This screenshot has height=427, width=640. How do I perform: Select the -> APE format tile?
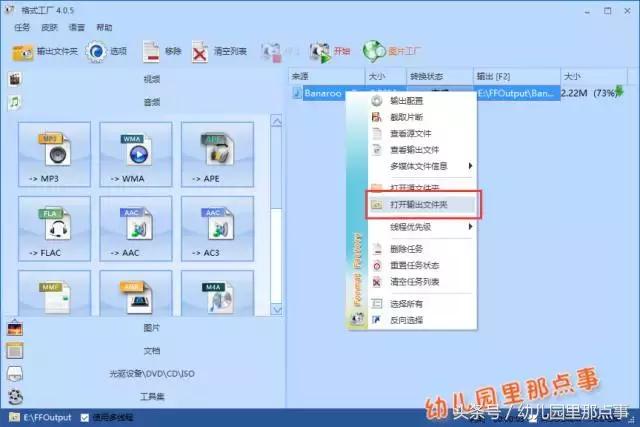click(218, 154)
